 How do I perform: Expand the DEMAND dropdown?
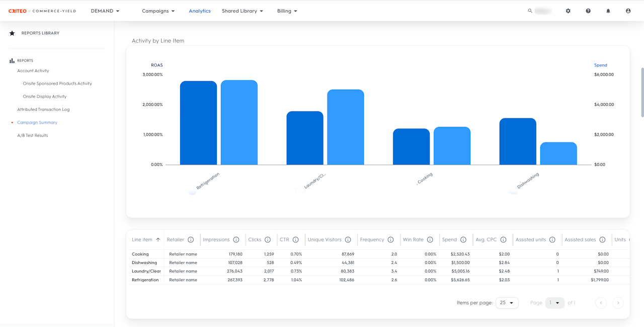click(x=105, y=11)
